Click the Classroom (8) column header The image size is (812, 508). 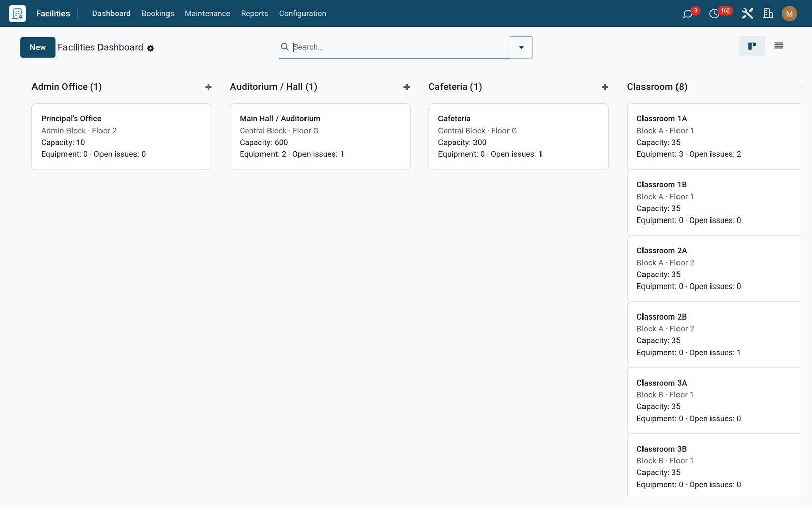click(x=657, y=87)
